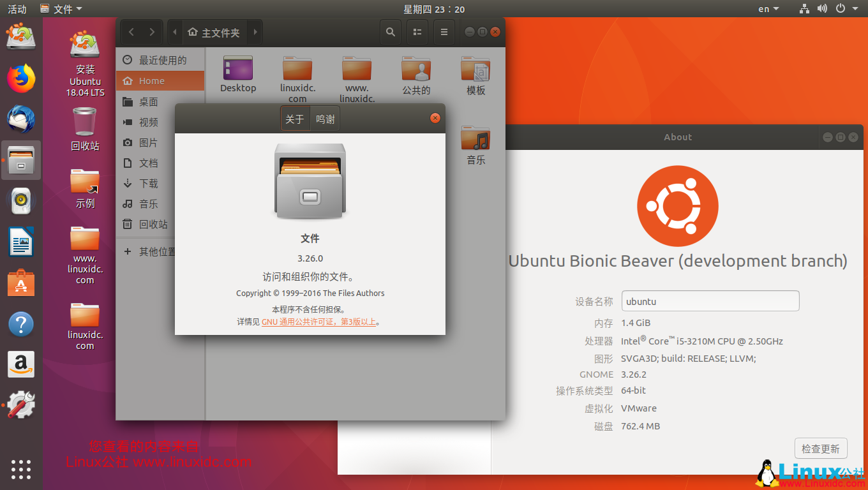
Task: Click the 检查更新 button
Action: pyautogui.click(x=821, y=449)
